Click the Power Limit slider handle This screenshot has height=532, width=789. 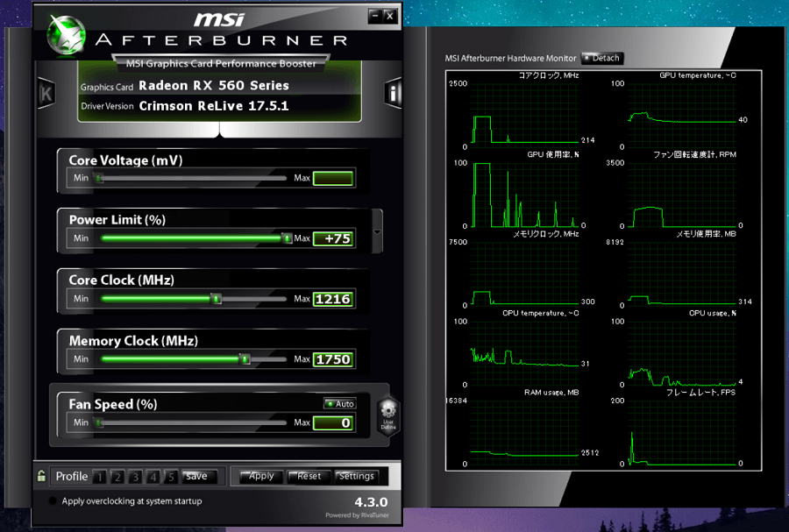pyautogui.click(x=287, y=238)
